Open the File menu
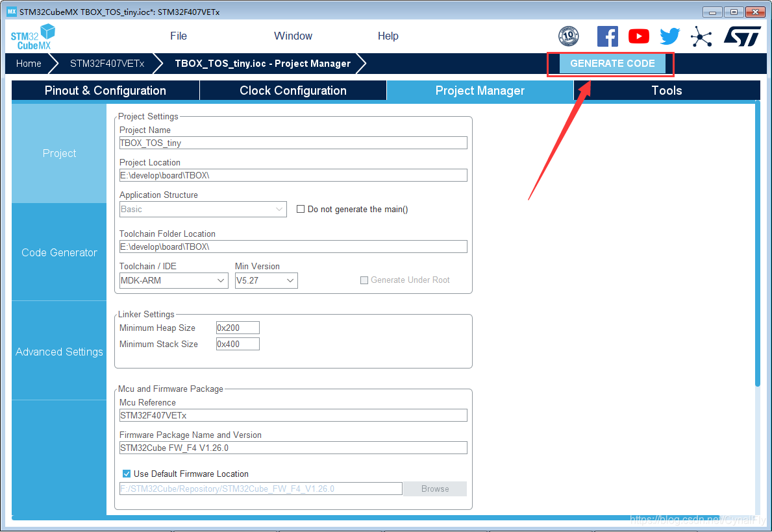The height and width of the screenshot is (532, 772). [179, 36]
